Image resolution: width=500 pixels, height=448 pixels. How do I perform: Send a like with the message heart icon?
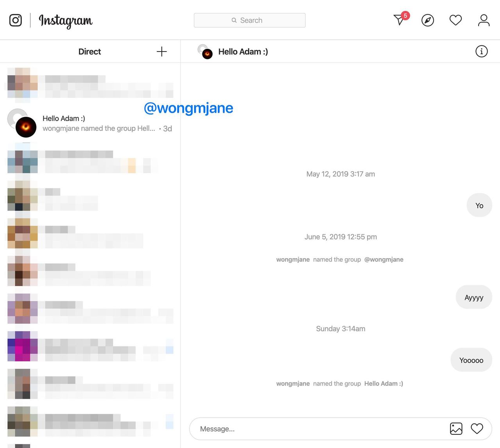coord(477,428)
